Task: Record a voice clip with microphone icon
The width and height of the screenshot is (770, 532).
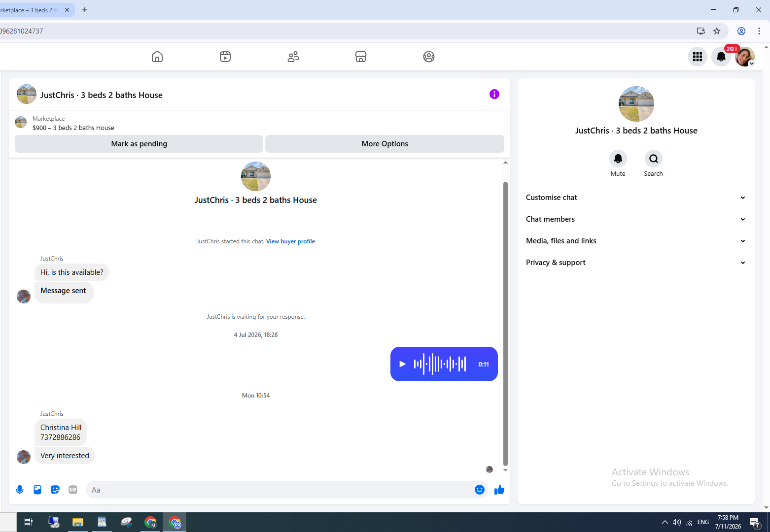Action: [x=20, y=490]
